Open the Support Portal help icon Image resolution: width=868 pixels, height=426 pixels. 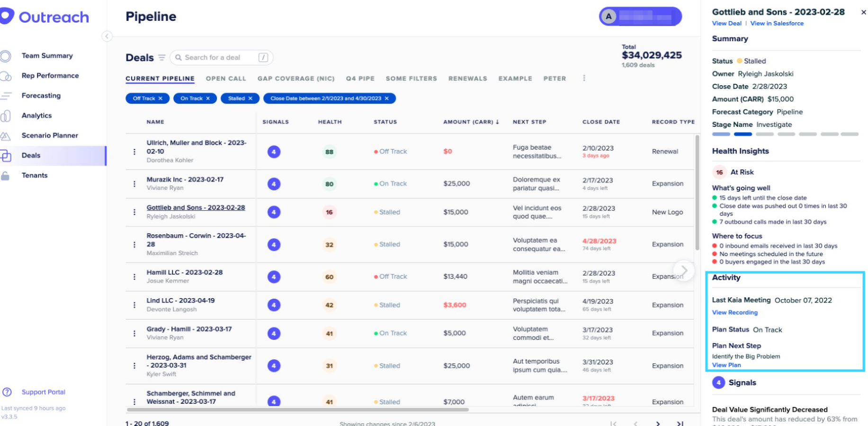point(7,392)
